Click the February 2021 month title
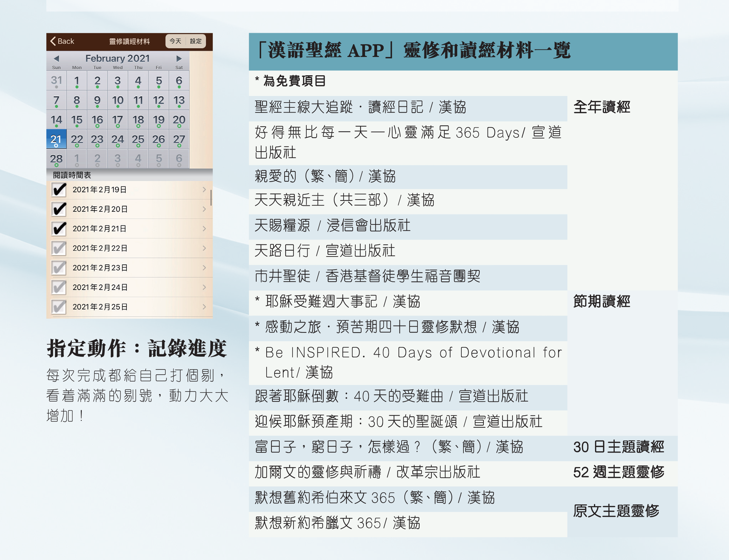Image resolution: width=729 pixels, height=560 pixels. [117, 58]
